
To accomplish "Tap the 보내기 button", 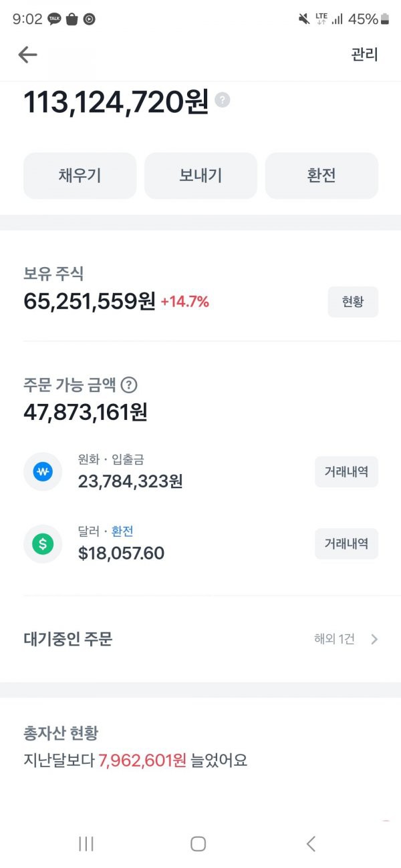I will tap(200, 176).
